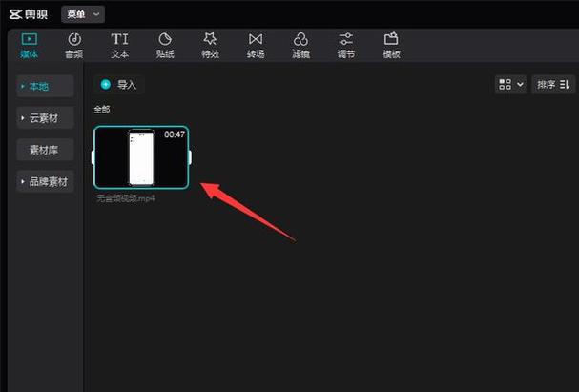Screen dimensions: 579x392
Task: Open the 模板 templates icon
Action: (391, 39)
